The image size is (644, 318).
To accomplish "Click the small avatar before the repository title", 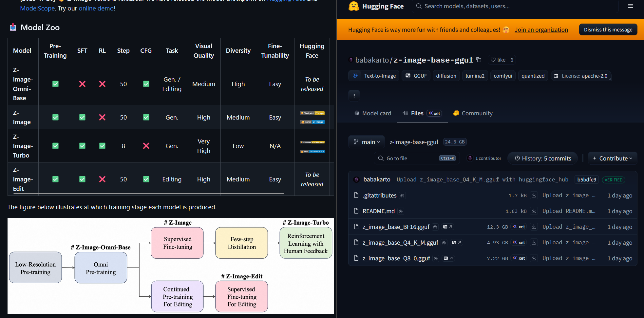I will [x=351, y=60].
